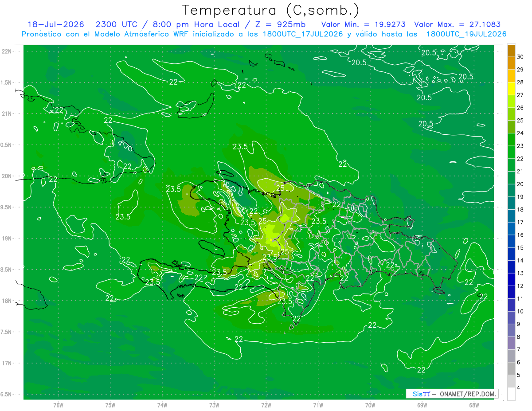Click the Sisπ ONAMET/REP.DOM. logo box
The width and height of the screenshot is (532, 411).
452,394
